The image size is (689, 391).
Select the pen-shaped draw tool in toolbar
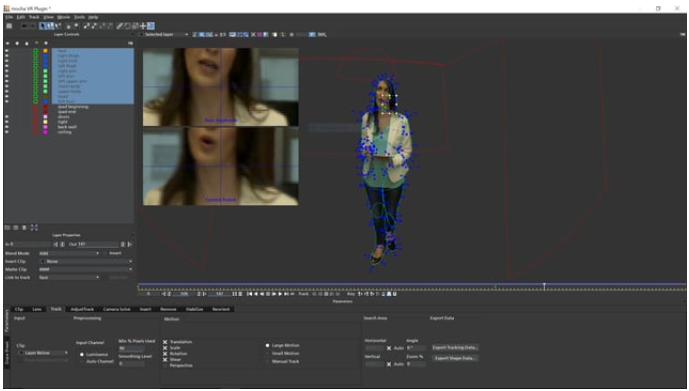[x=120, y=26]
